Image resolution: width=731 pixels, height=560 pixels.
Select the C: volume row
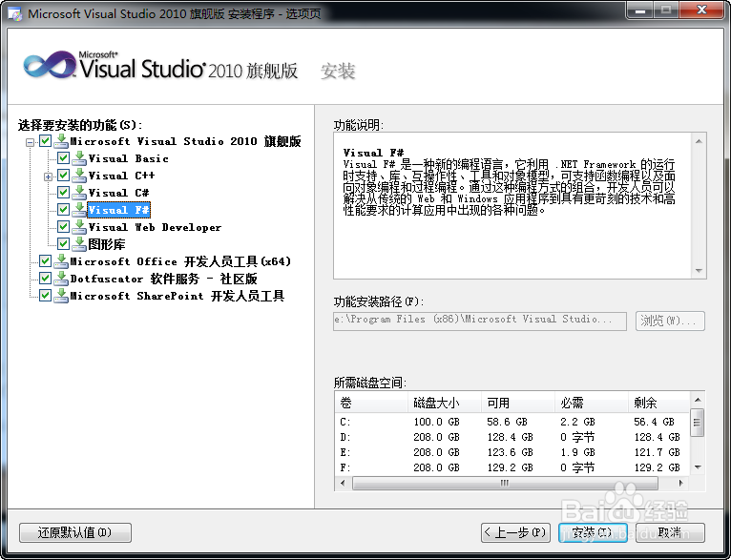coord(512,422)
